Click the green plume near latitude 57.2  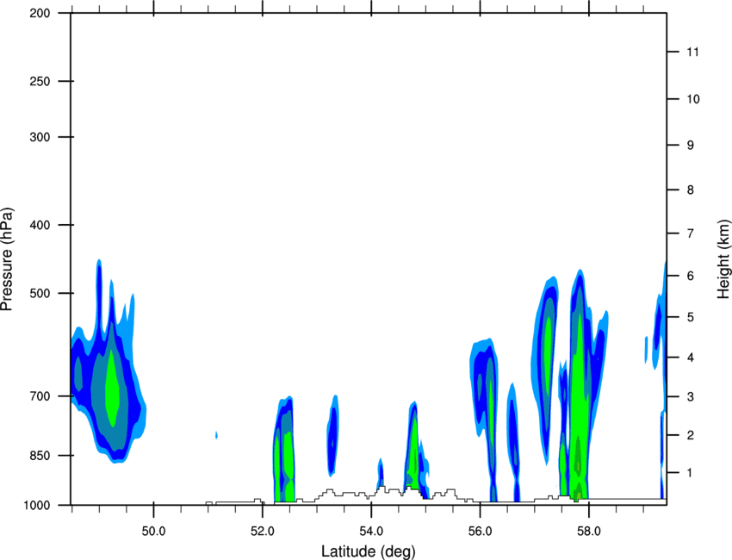[548, 355]
